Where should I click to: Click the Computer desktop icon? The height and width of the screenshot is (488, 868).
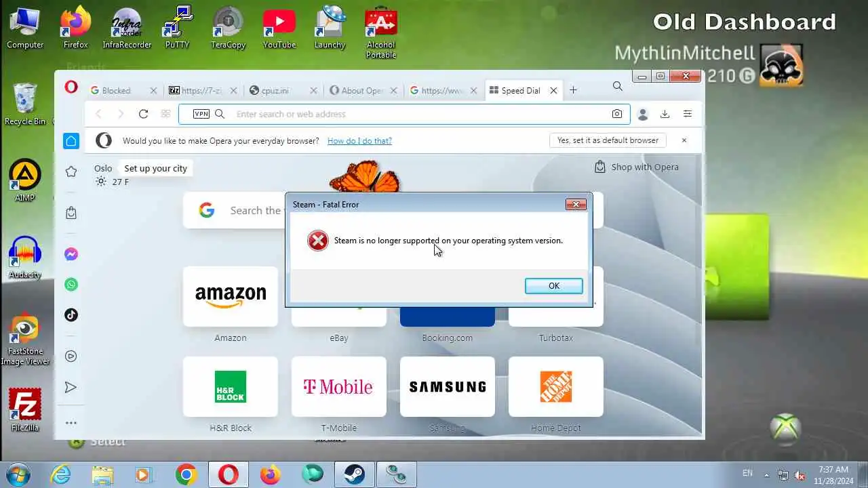point(25,28)
